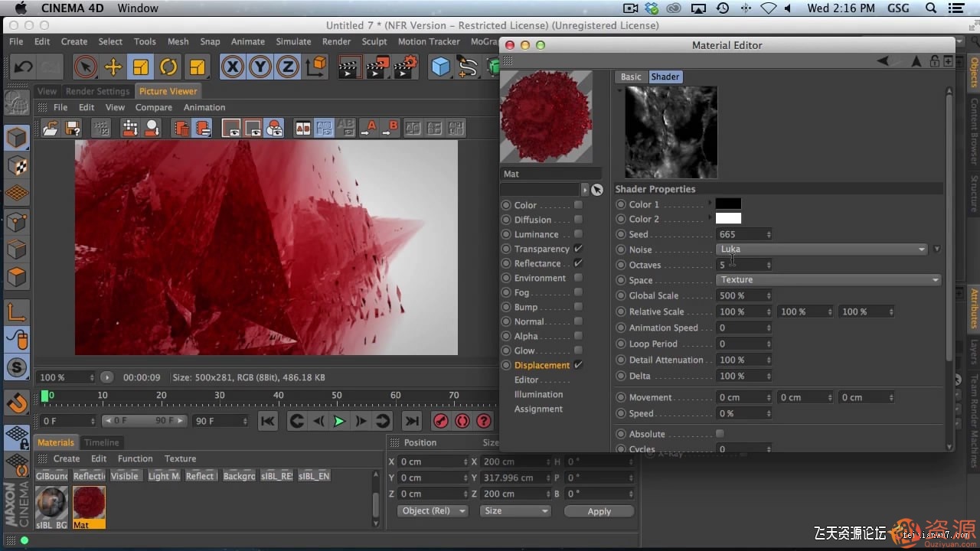Disable the Transparency channel checkbox

click(578, 249)
